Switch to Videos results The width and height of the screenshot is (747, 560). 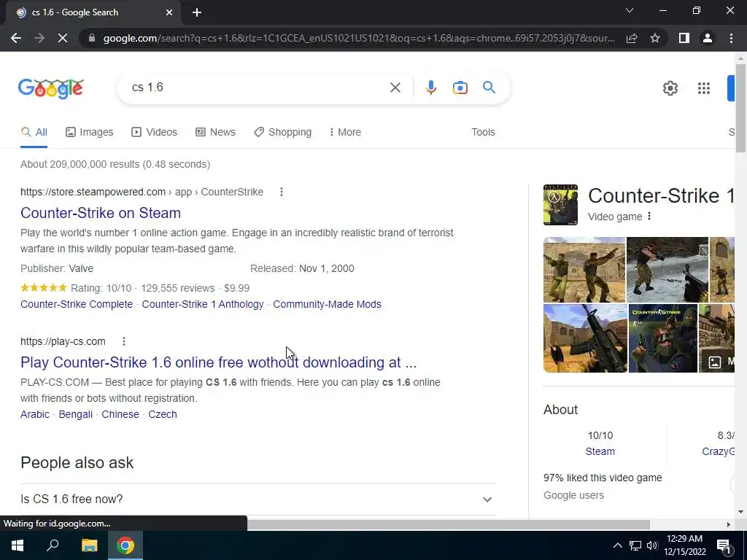(155, 133)
